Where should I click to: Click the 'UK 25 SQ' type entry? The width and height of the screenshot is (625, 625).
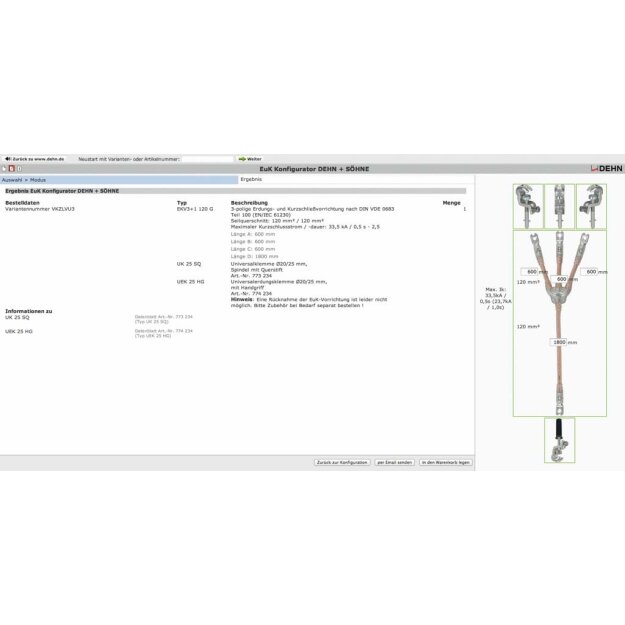[189, 264]
